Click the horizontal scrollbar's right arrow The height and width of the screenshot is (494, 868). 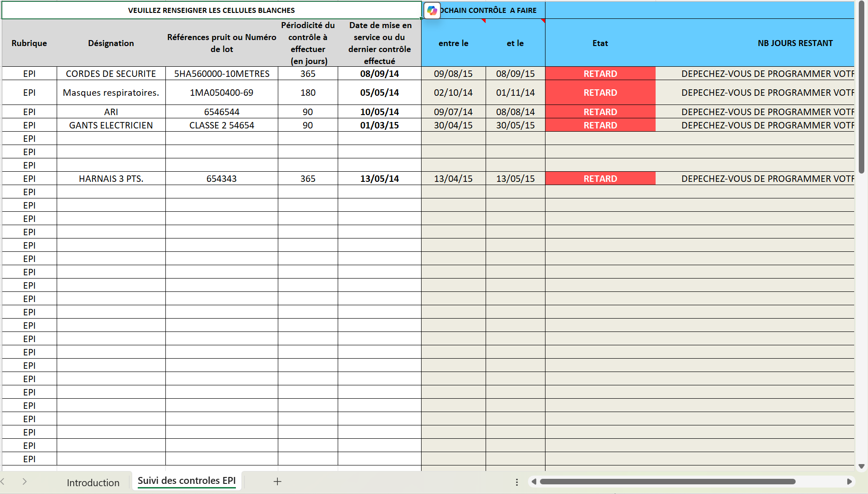[849, 482]
